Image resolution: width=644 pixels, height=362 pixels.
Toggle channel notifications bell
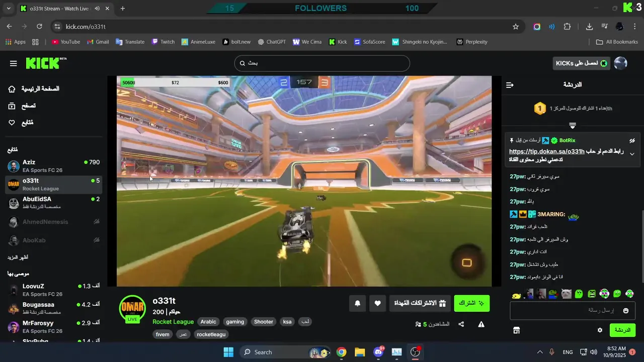click(358, 303)
